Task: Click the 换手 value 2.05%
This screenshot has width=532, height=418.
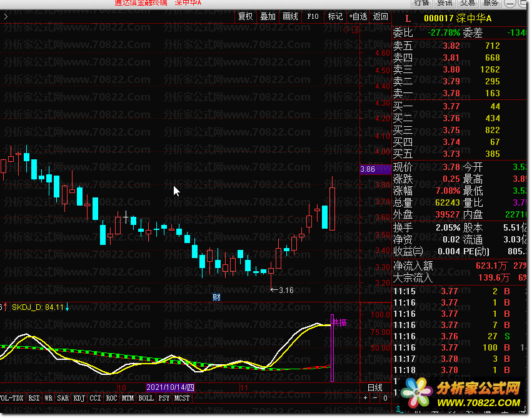Action: coord(448,228)
